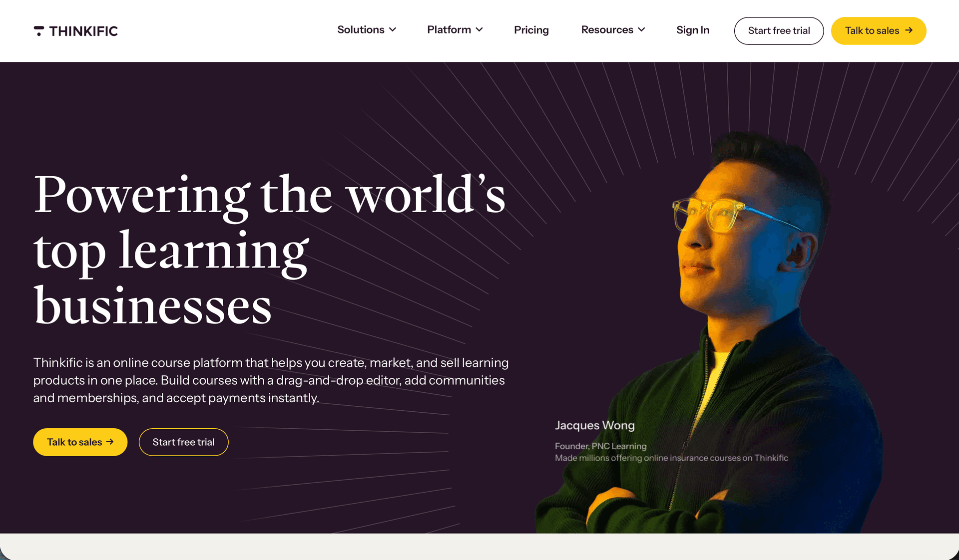Click the Thinkific logo icon

39,31
